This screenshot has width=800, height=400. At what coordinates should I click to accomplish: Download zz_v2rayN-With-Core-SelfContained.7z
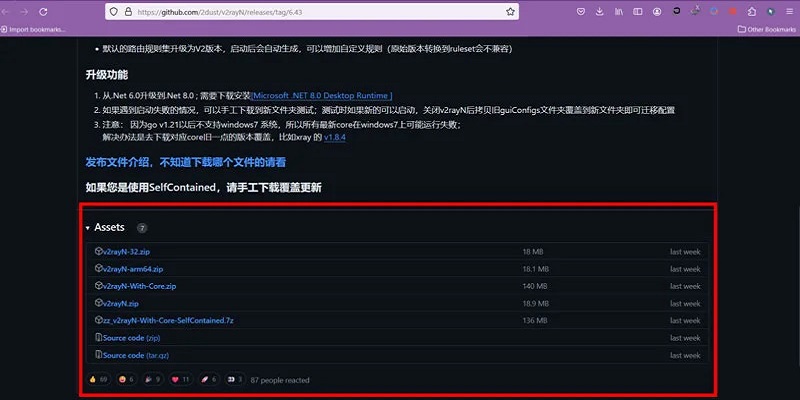tap(167, 320)
